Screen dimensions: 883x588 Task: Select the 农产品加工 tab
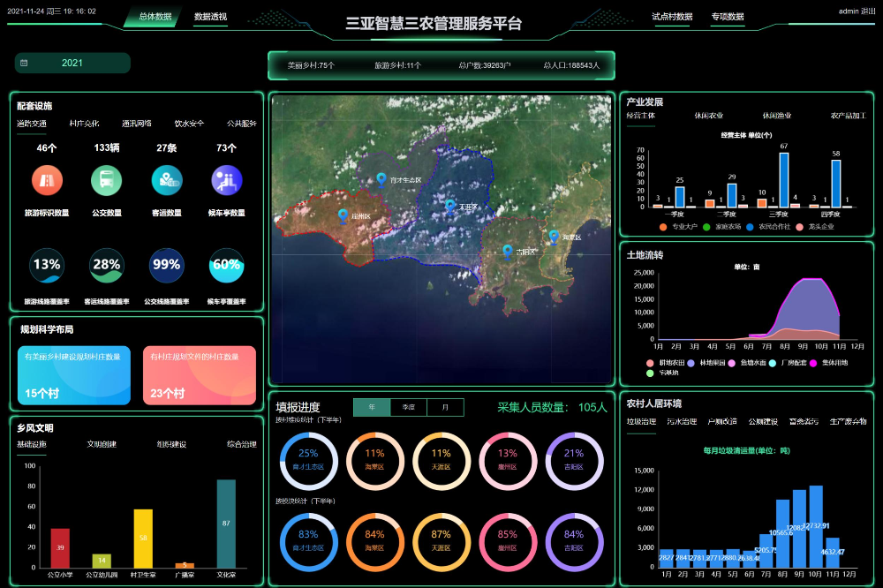(x=848, y=116)
